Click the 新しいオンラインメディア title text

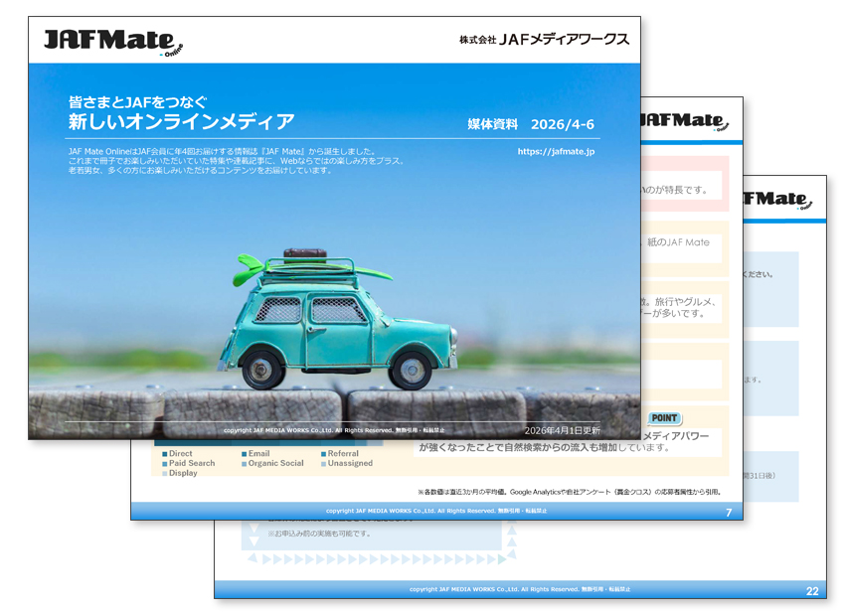pos(181,121)
